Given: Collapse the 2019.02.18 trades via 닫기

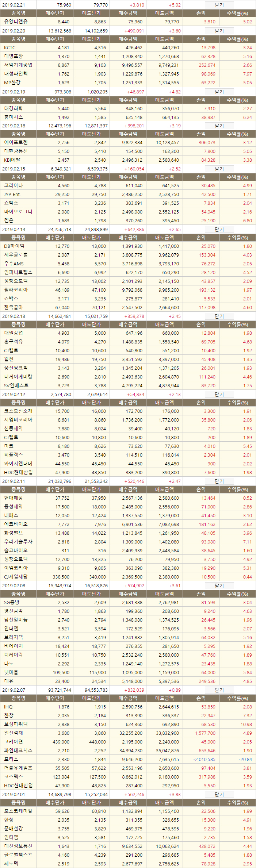Looking at the screenshot, I should pos(219,126).
